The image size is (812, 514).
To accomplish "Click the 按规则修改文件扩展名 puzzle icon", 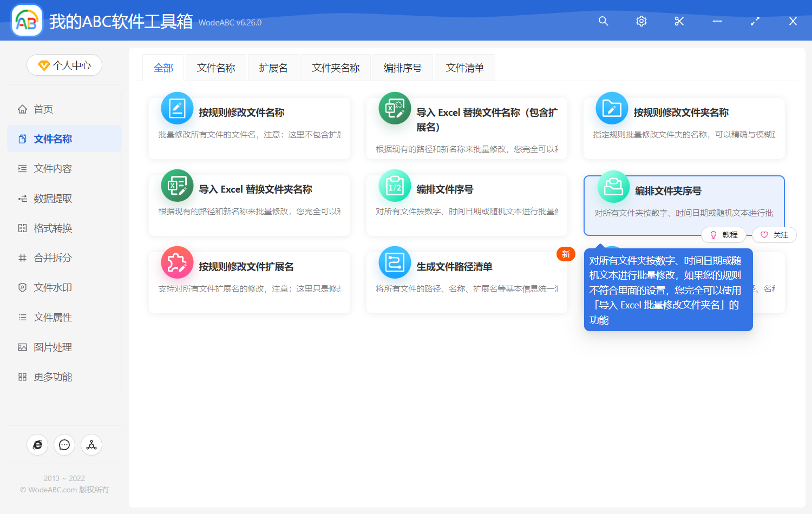I will click(177, 262).
